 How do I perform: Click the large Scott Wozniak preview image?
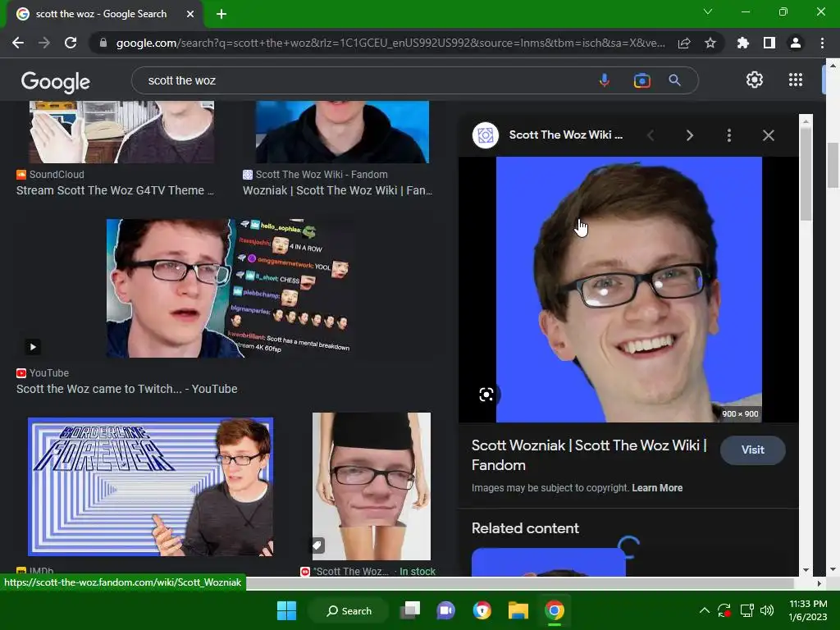(x=629, y=290)
